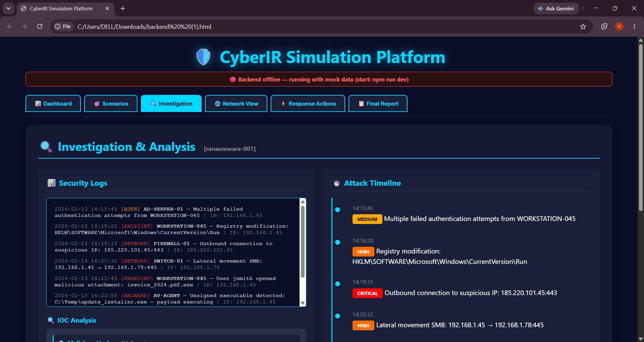
Task: Reload the page
Action: [40, 26]
